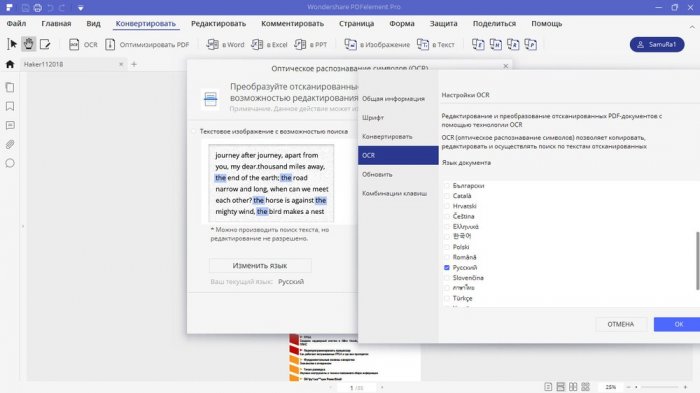Click the Optimize PDF toolbar button

point(147,45)
